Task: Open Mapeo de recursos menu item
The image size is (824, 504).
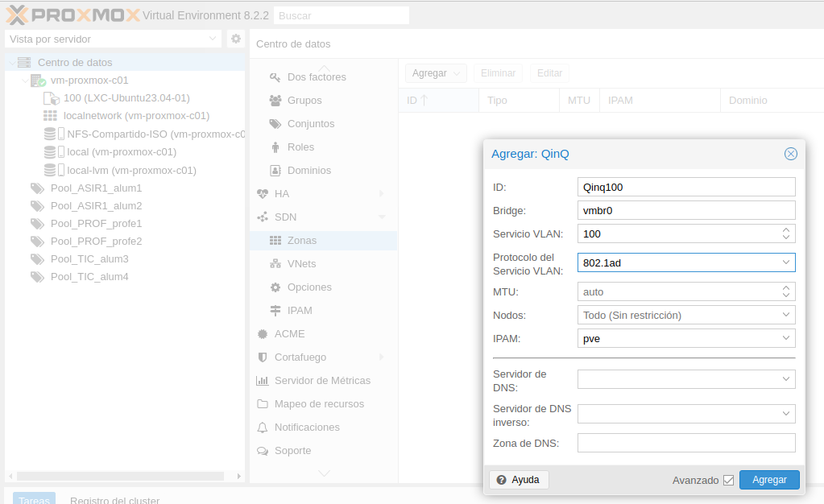Action: click(324, 404)
